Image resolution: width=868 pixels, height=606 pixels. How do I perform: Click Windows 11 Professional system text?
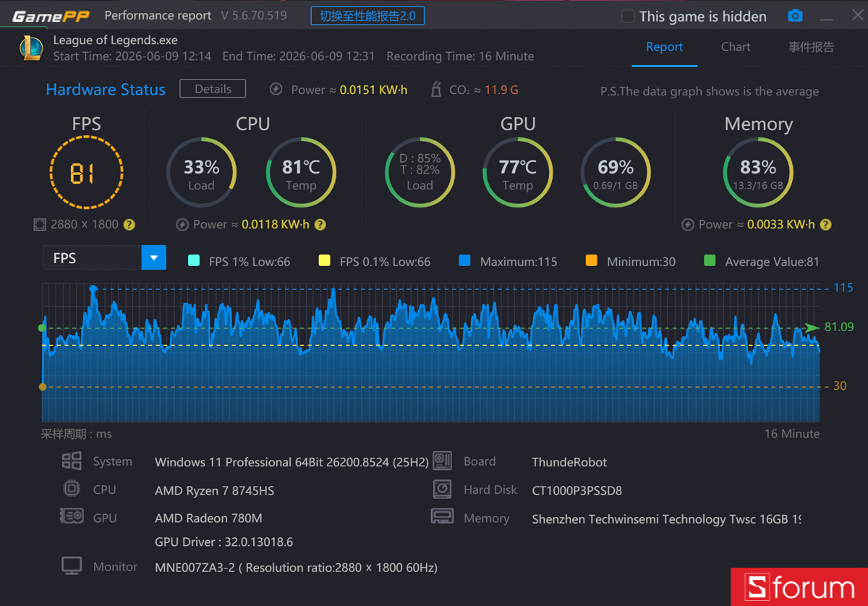[x=292, y=462]
